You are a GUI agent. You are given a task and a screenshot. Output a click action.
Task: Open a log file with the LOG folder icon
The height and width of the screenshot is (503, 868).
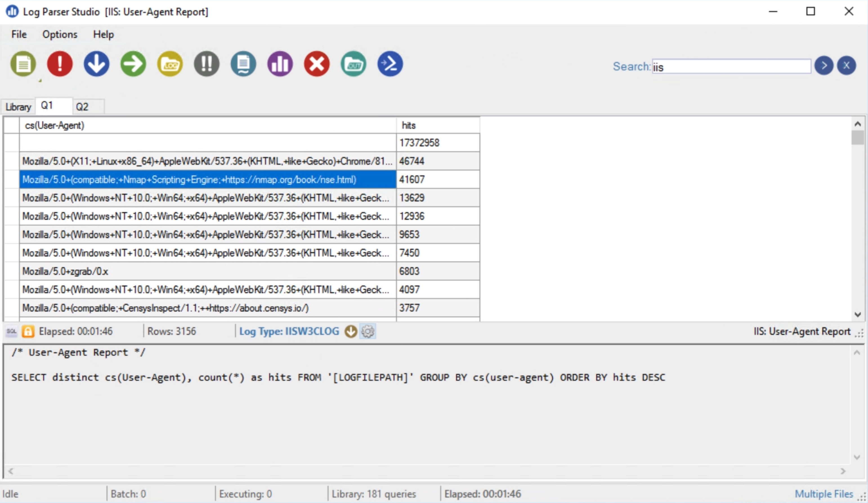(x=170, y=64)
